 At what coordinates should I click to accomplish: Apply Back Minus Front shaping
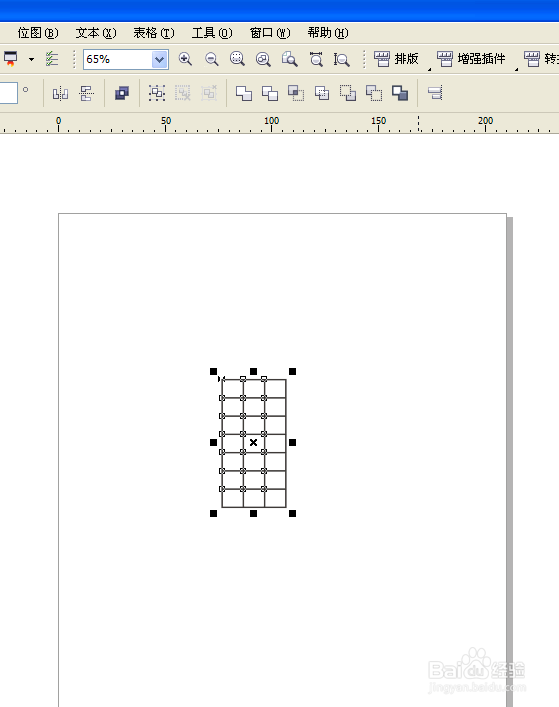coord(374,93)
